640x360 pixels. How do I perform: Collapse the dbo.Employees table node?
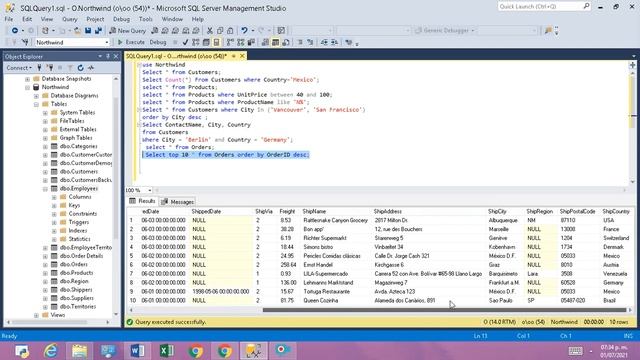(x=45, y=189)
